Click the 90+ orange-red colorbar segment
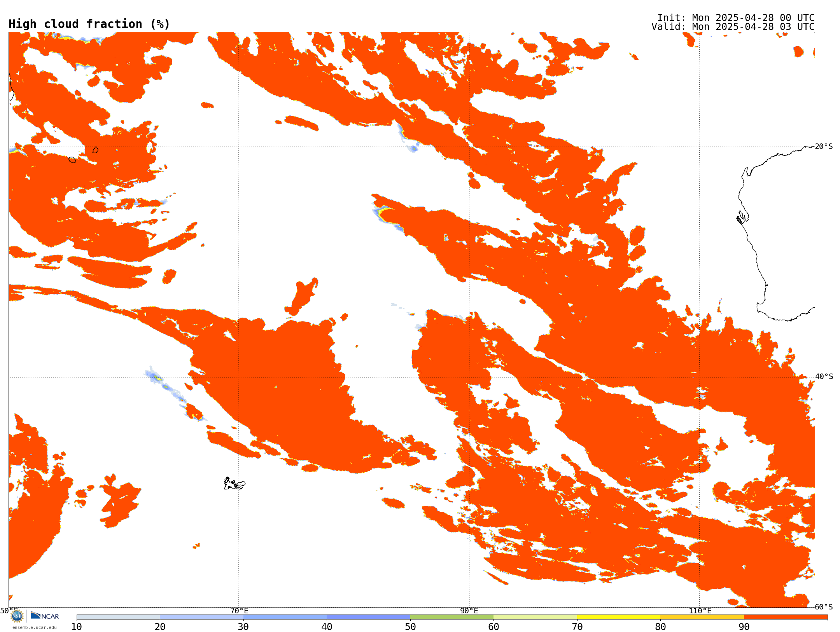The image size is (840, 632). (786, 617)
